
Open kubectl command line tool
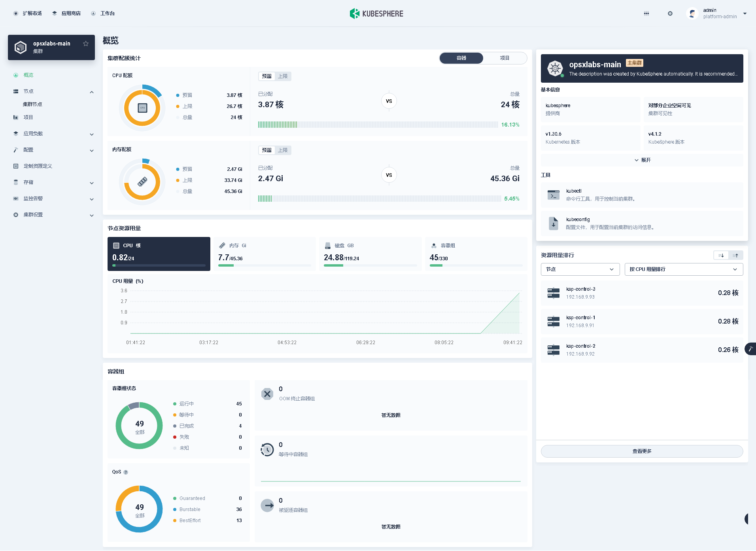coord(642,195)
